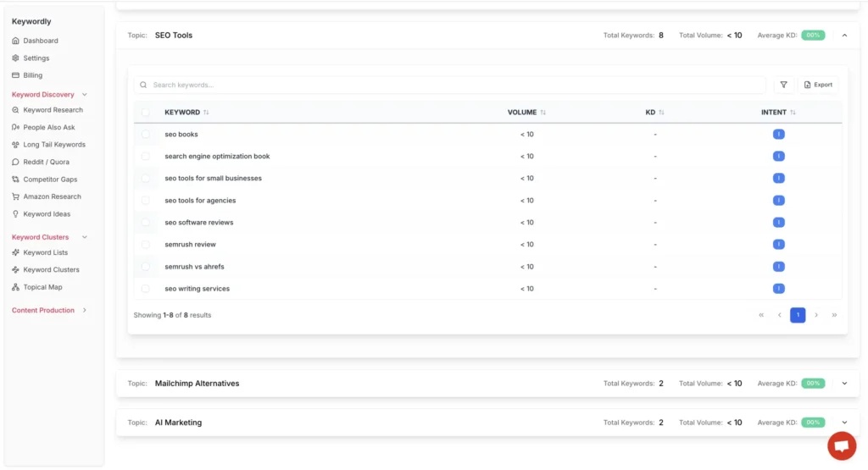Sort by the INTENT column arrows
This screenshot has width=868, height=470.
793,113
